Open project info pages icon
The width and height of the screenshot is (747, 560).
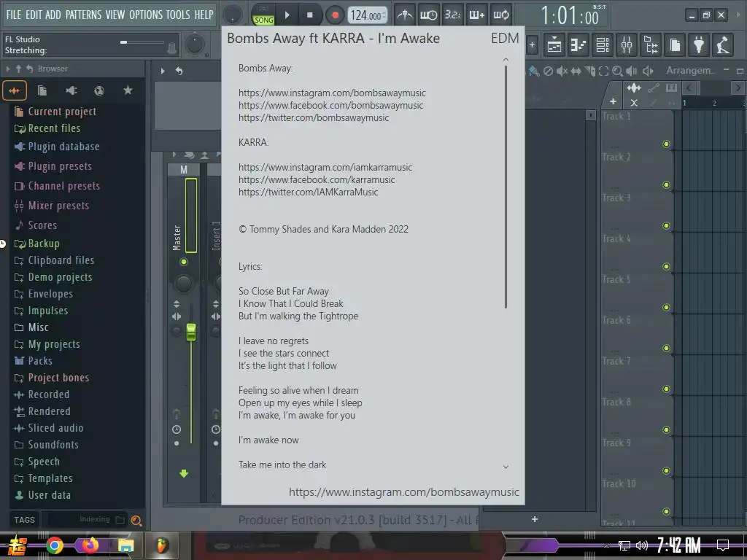(675, 45)
